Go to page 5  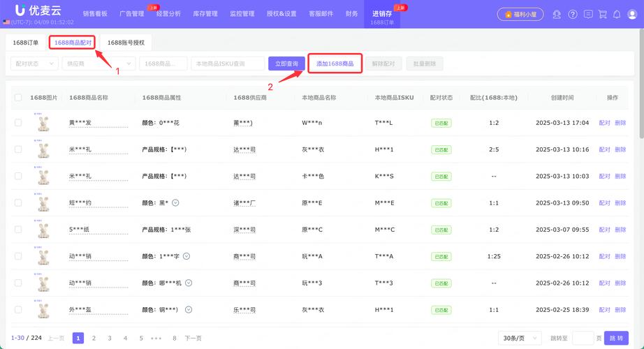pyautogui.click(x=141, y=339)
